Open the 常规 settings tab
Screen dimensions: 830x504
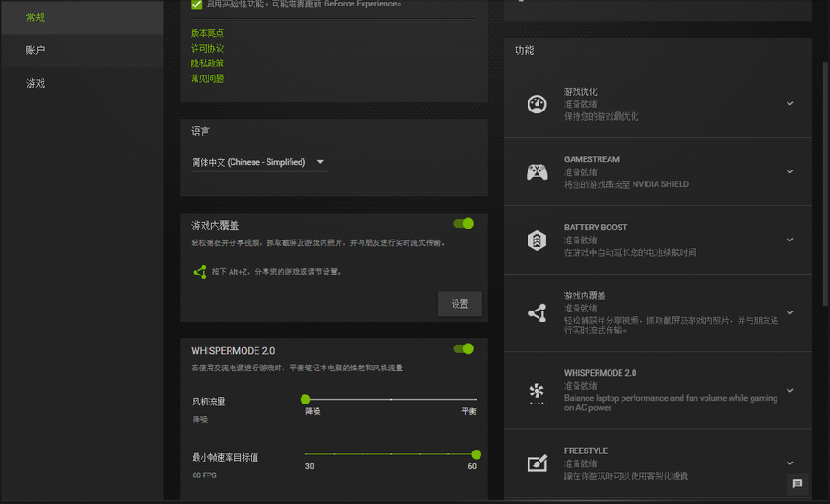pyautogui.click(x=82, y=18)
